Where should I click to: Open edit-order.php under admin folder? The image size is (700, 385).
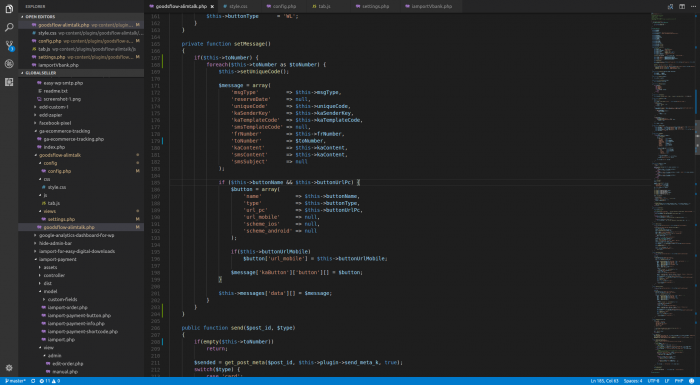click(67, 364)
